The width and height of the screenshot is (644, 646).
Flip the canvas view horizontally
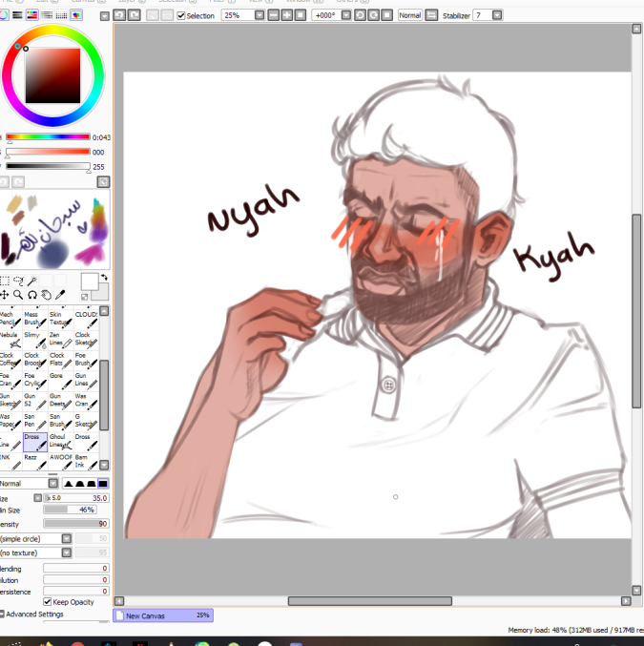coord(431,15)
